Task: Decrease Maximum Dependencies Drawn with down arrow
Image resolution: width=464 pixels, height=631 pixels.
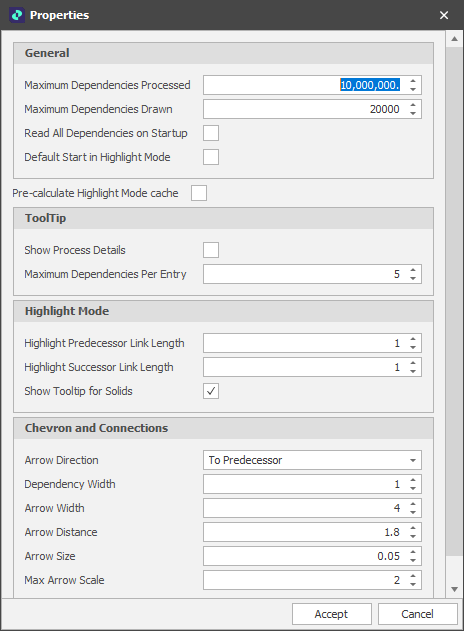Action: pos(413,113)
